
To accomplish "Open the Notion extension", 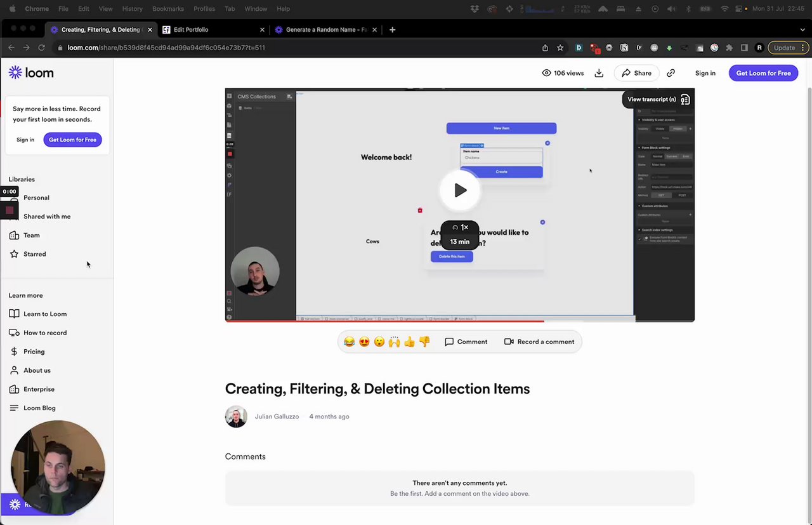I will 624,48.
